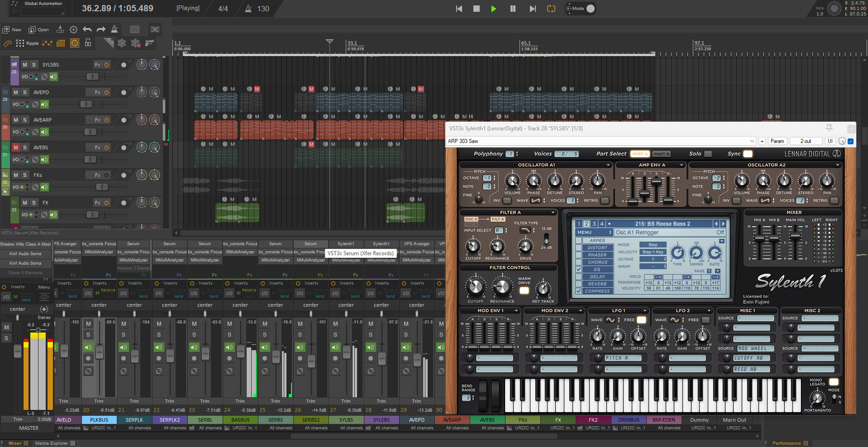The height and width of the screenshot is (447, 868).
Task: Click the Save project download icon
Action: click(x=60, y=29)
